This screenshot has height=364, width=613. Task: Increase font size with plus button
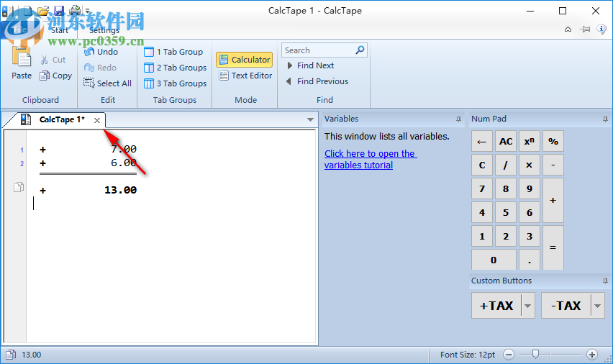[592, 355]
